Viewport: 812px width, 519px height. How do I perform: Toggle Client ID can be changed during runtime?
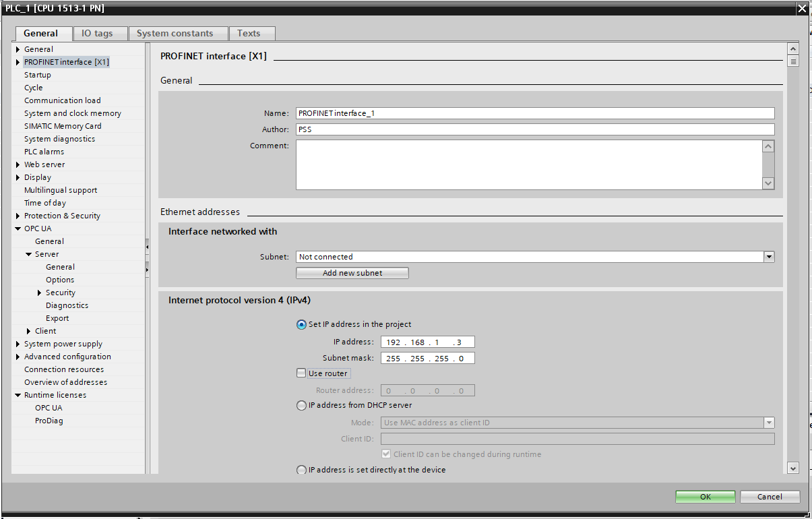point(387,454)
